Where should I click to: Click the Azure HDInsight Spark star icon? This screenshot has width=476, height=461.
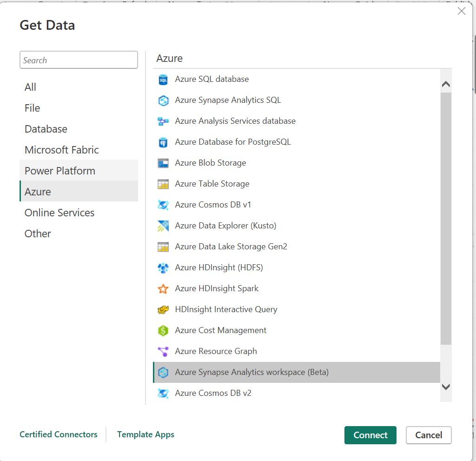[x=164, y=288]
